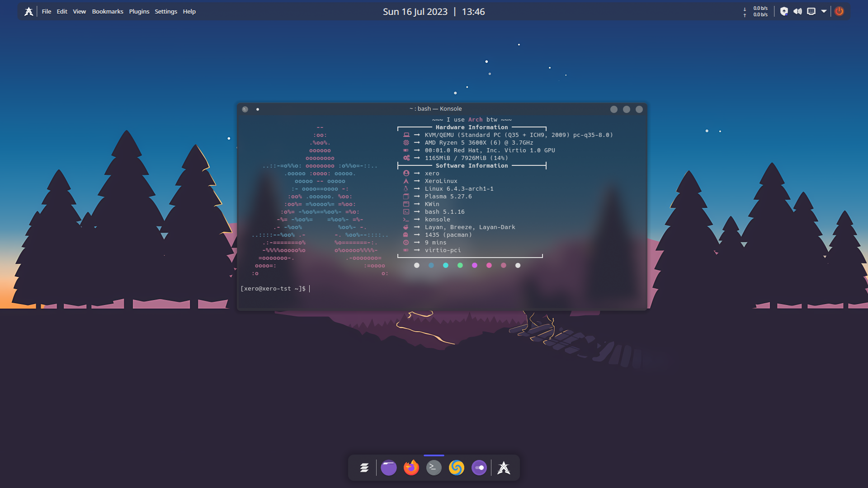Open the Plugins menu
The image size is (868, 488).
click(139, 11)
